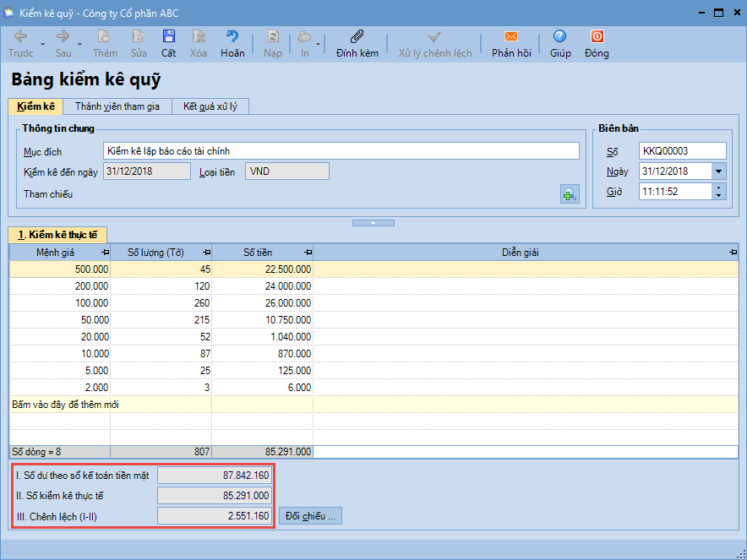Increase the Giờ time spinner
747x560 pixels.
click(x=719, y=188)
